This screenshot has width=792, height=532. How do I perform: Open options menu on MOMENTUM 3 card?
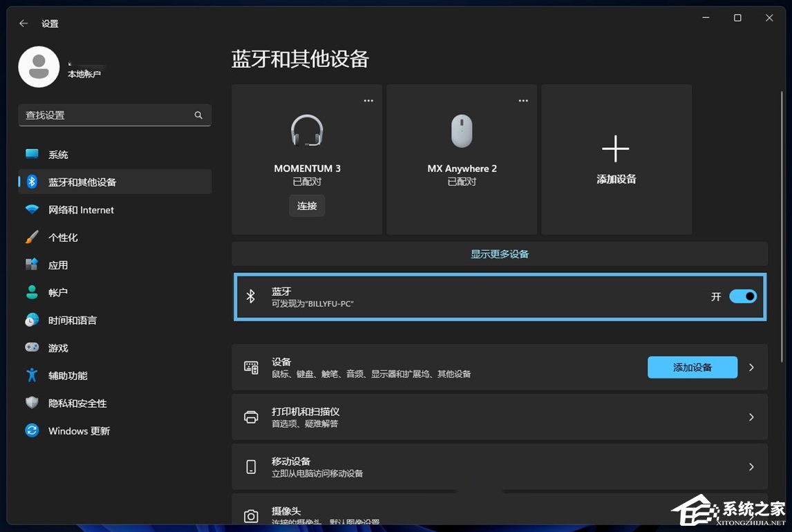368,100
